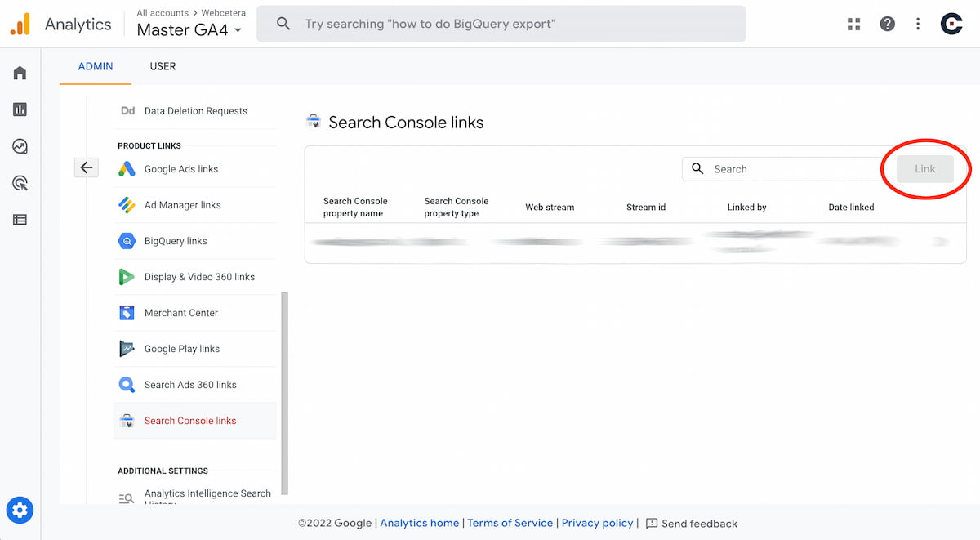The width and height of the screenshot is (980, 540).
Task: Click the Dd Data Deletion Requests icon
Action: [x=127, y=111]
